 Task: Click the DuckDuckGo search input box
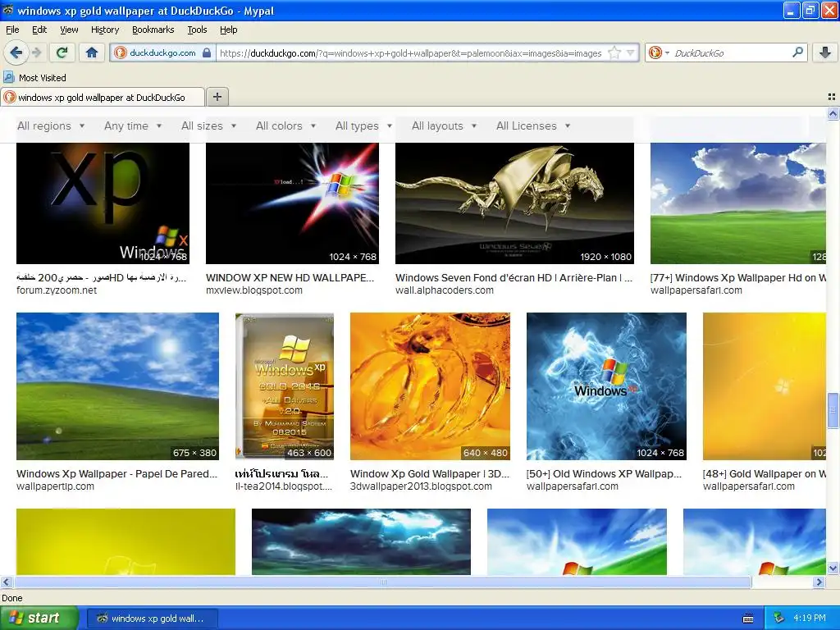tap(729, 52)
